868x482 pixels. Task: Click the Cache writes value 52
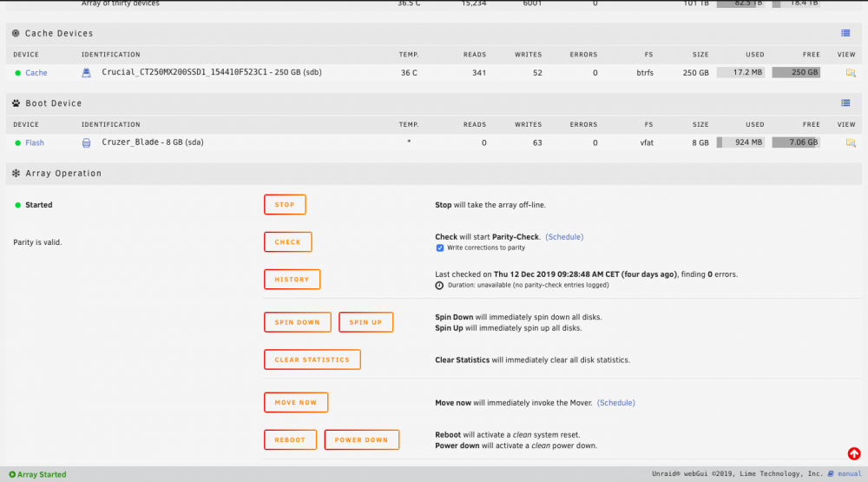point(537,73)
